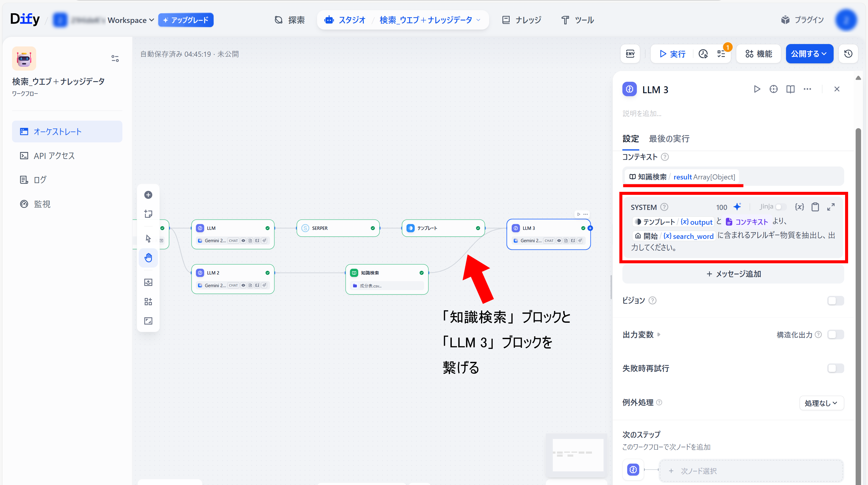868x485 pixels.
Task: Click the ENV environment variables icon
Action: pos(630,54)
